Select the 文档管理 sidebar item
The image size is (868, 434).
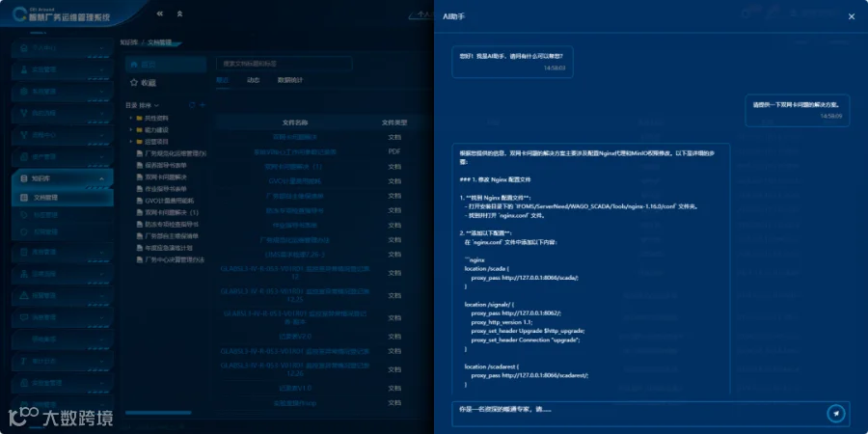point(62,197)
